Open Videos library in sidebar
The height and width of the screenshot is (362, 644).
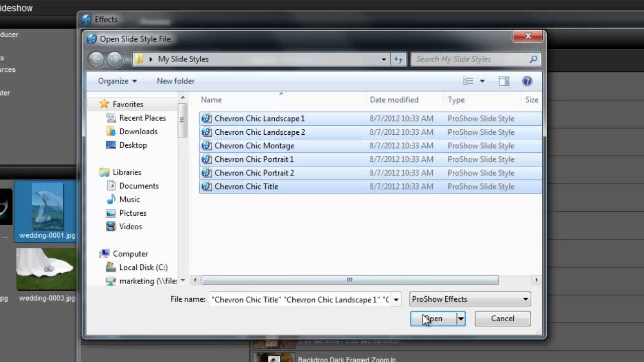(130, 226)
